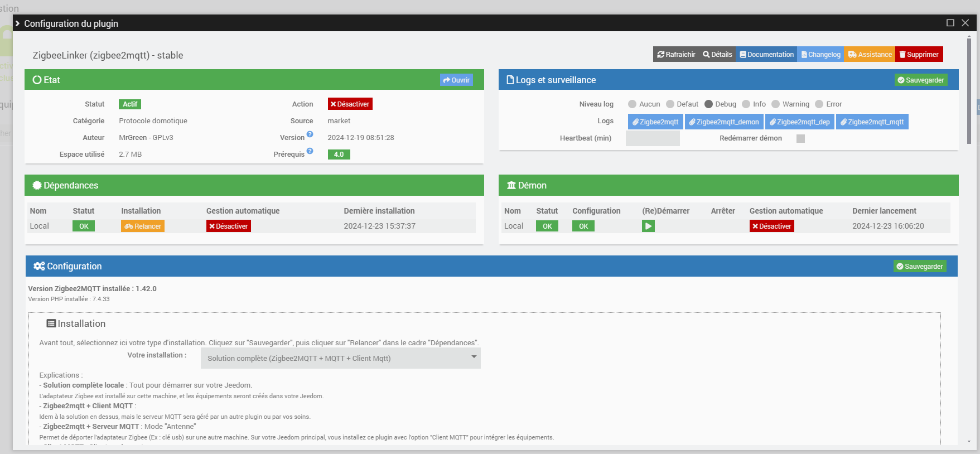Open the Zigbee2mqtt log

pos(655,122)
